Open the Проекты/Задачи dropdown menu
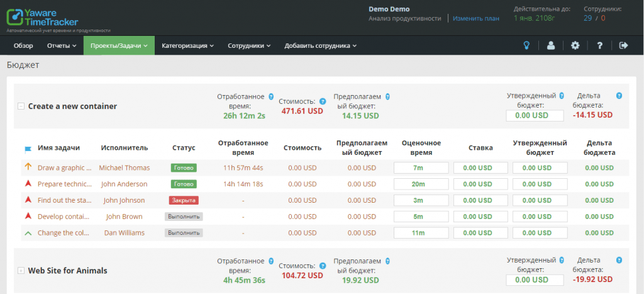The image size is (644, 294). click(x=119, y=45)
